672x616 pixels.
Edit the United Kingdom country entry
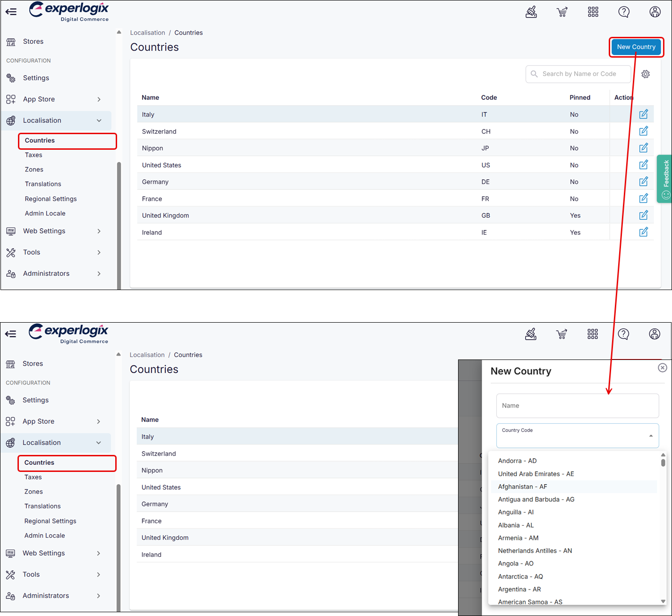click(643, 215)
